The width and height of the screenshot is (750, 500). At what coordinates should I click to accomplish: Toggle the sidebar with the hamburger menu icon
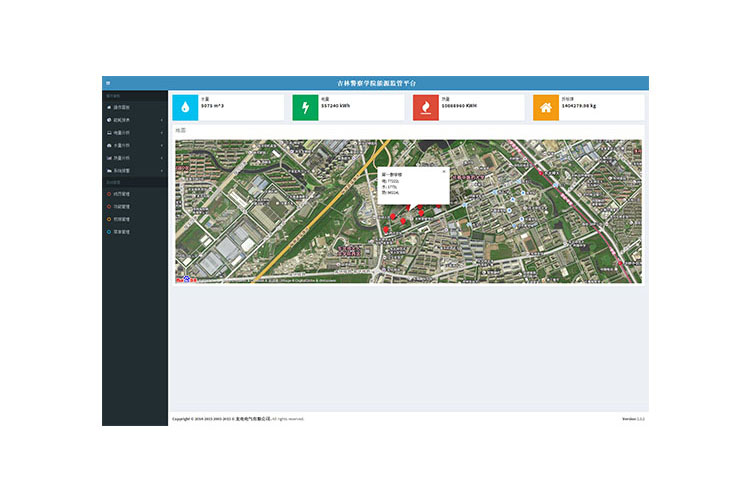[108, 83]
